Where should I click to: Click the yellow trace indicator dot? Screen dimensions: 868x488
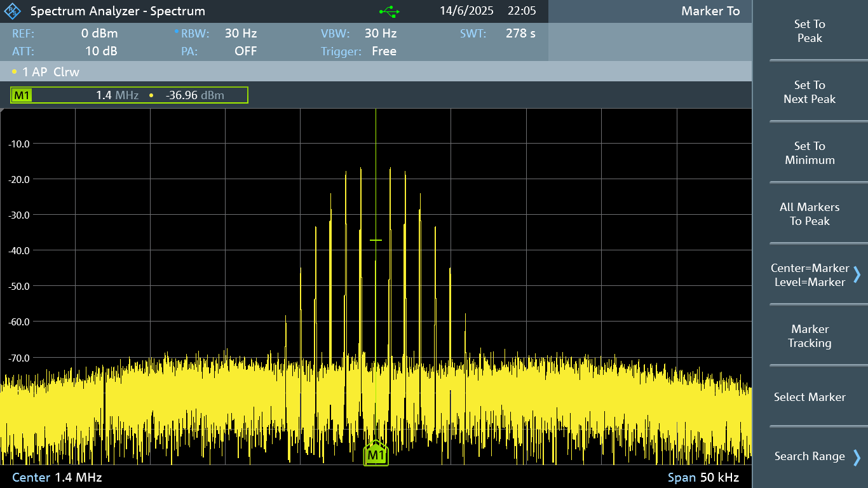pos(14,72)
